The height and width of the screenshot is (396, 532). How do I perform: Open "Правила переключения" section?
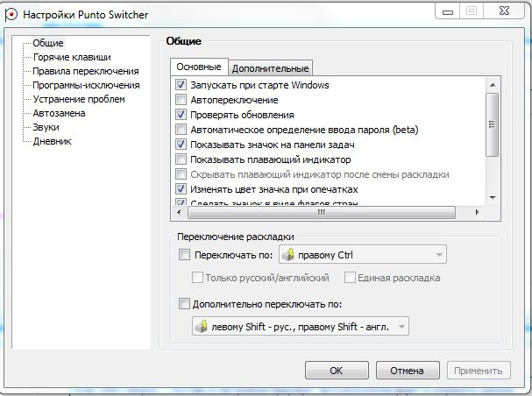click(86, 71)
